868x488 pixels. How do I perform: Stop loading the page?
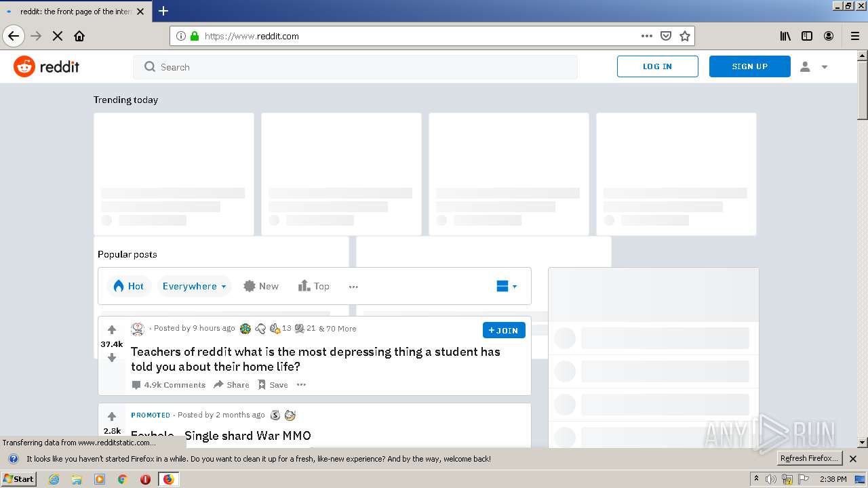(x=58, y=36)
